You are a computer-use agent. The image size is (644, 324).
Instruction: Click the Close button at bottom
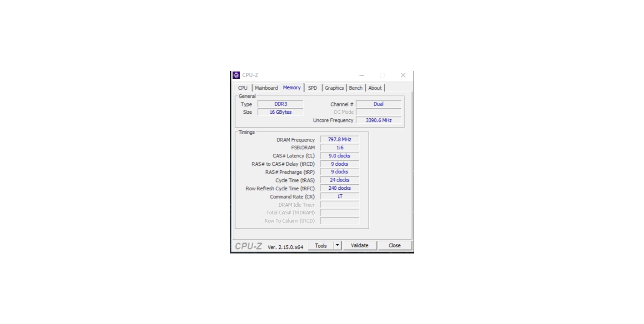[x=394, y=245]
